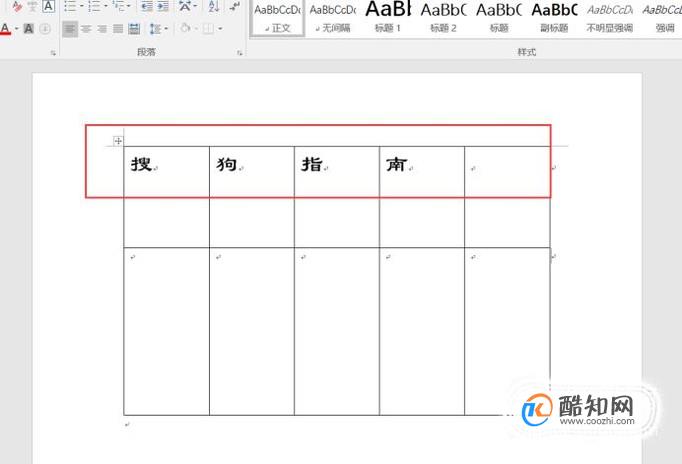Toggle align right

pos(102,29)
